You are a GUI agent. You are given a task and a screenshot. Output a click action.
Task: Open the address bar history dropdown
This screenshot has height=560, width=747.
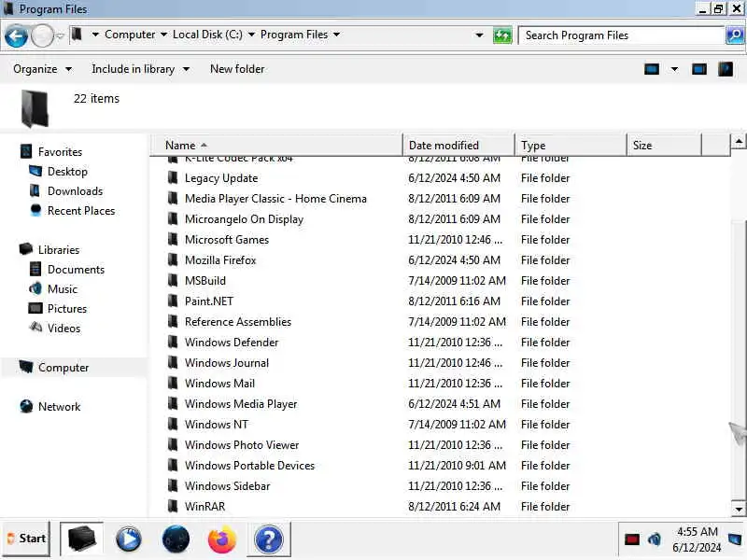(479, 35)
